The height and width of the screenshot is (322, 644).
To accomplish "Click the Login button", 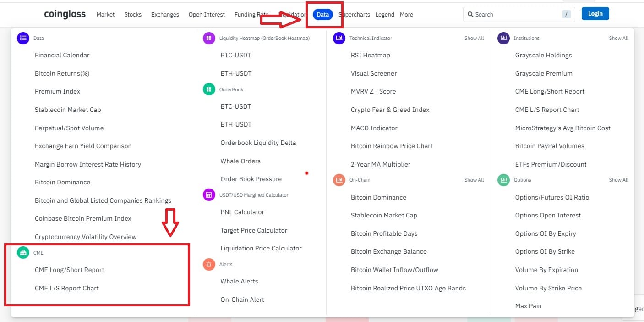I will pyautogui.click(x=595, y=14).
